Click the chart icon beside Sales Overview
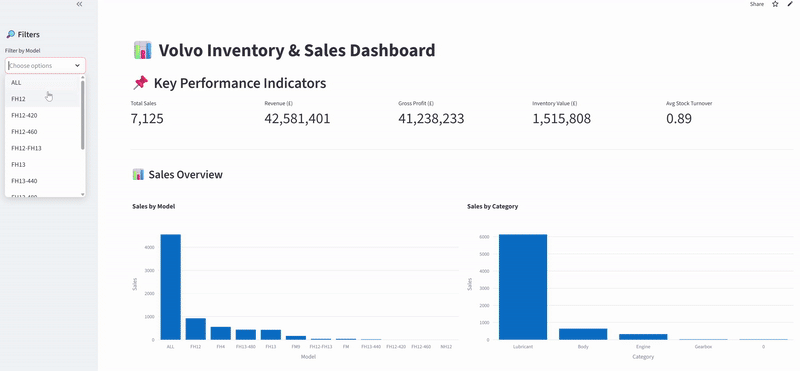The height and width of the screenshot is (371, 800). [x=138, y=175]
